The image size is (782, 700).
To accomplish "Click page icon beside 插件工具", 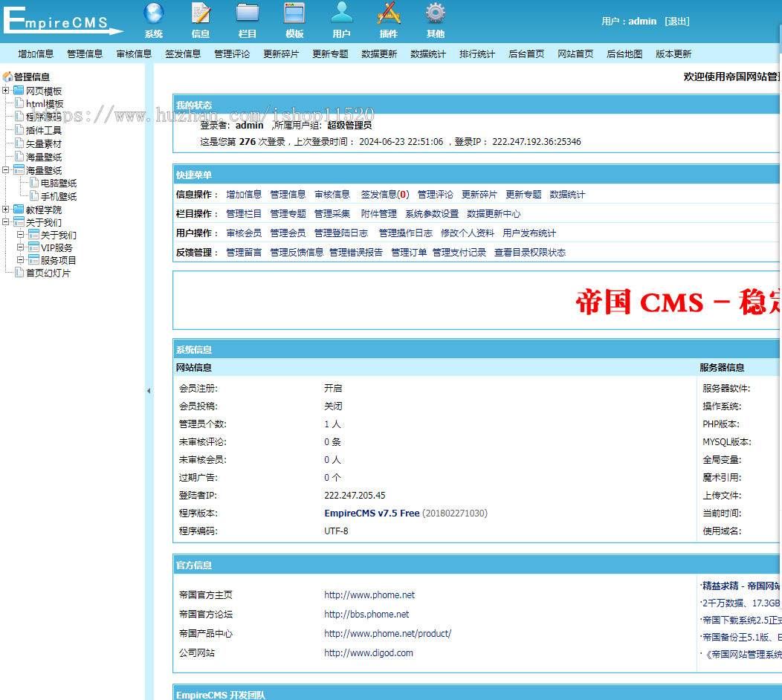I will pos(19,129).
